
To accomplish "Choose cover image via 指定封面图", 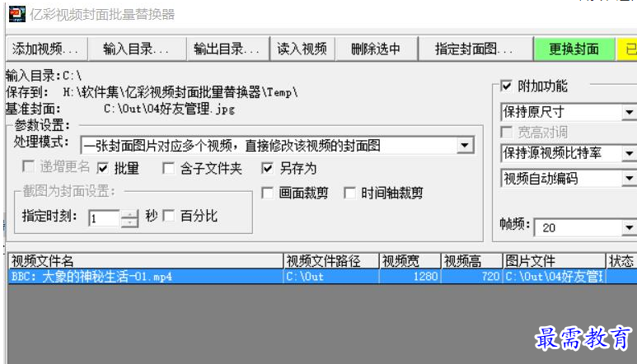I will pyautogui.click(x=475, y=49).
